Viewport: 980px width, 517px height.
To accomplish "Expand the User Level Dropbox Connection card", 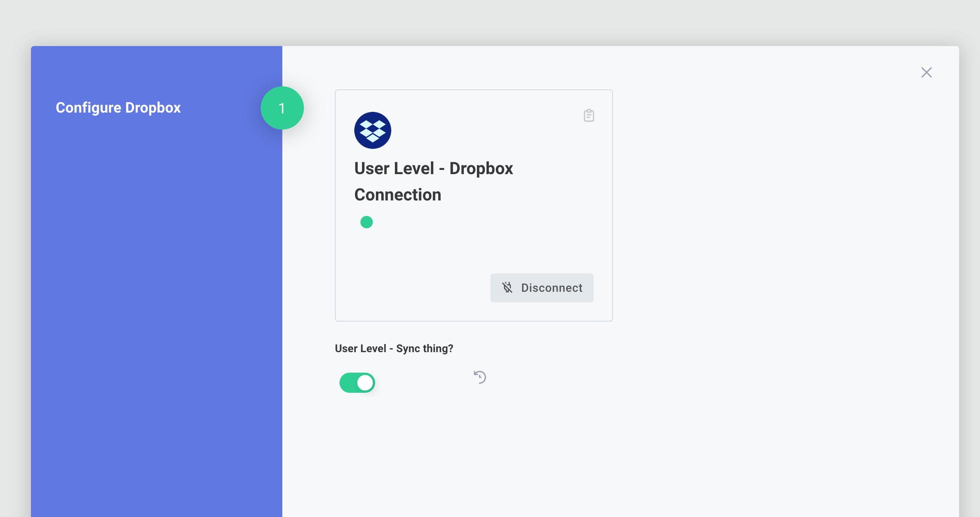I will (x=474, y=205).
